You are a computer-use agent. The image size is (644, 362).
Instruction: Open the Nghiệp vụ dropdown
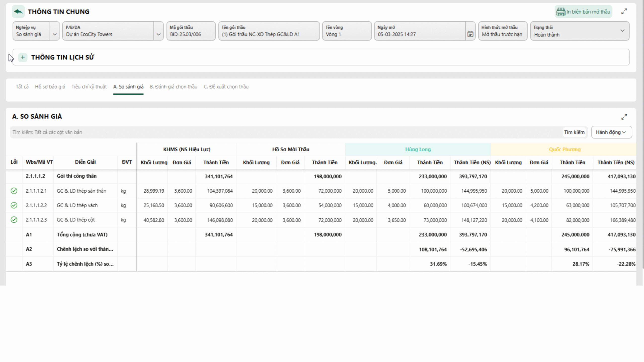[x=55, y=34]
